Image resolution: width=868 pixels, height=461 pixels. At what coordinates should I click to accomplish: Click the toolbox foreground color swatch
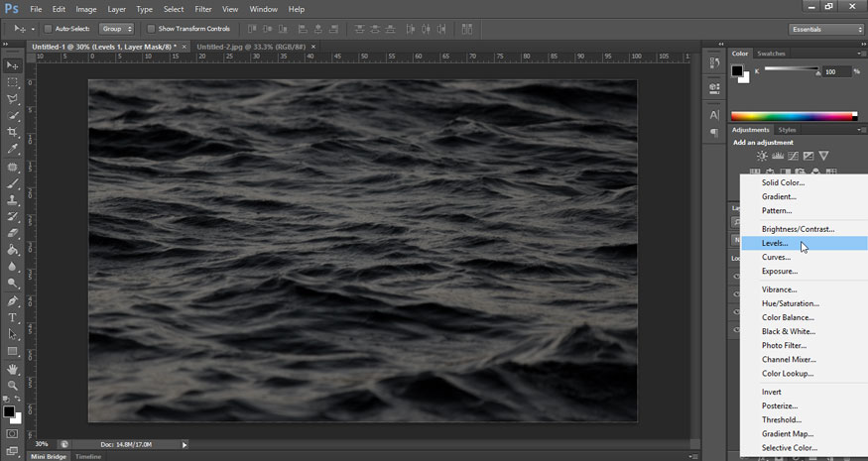pos(9,411)
